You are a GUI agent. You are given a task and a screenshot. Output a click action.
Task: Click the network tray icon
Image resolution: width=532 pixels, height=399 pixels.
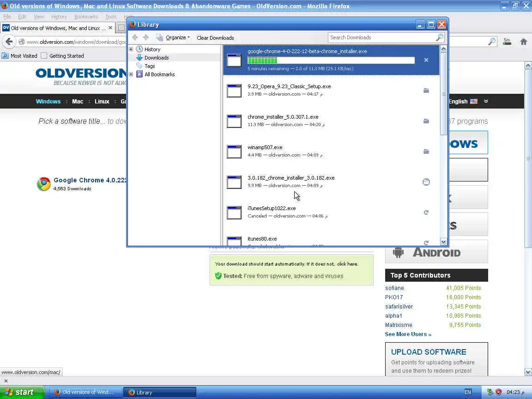(490, 392)
